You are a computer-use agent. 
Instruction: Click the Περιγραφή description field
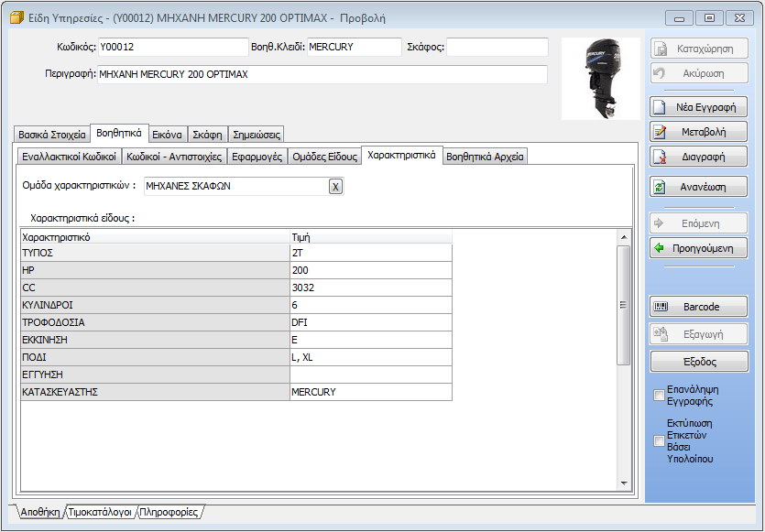tap(322, 74)
